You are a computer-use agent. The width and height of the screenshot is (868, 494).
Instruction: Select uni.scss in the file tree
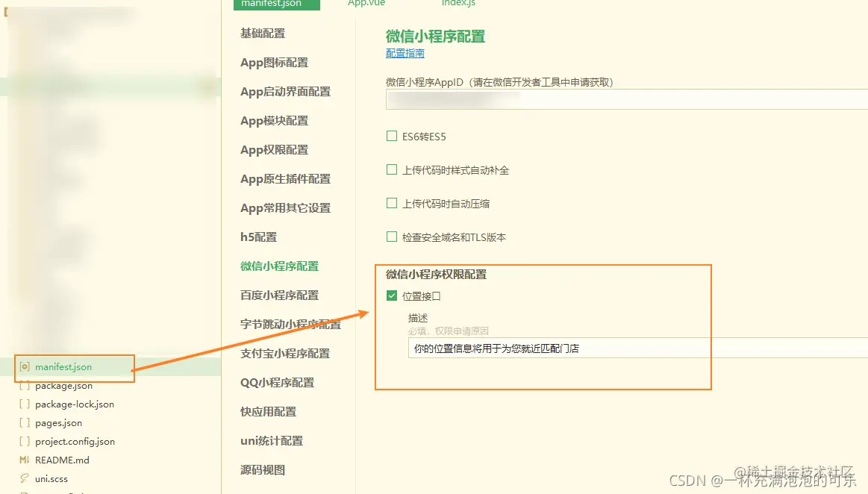click(x=51, y=478)
